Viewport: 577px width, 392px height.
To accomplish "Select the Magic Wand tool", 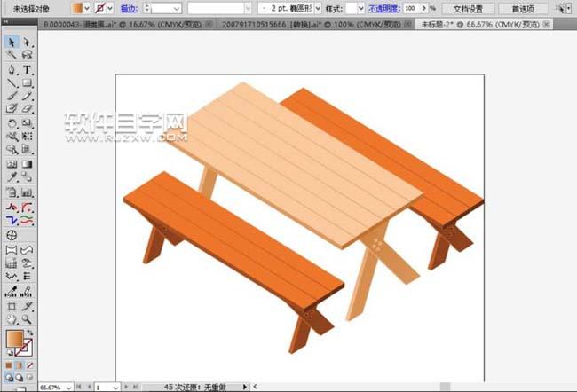I will coord(12,55).
